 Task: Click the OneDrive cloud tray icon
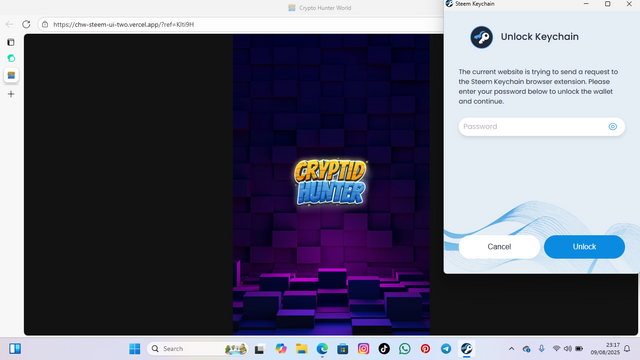point(527,349)
